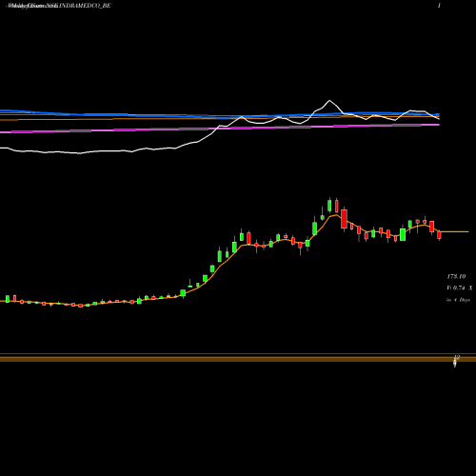
Task: Click the thick orange band near the bottom
Action: coord(238,359)
